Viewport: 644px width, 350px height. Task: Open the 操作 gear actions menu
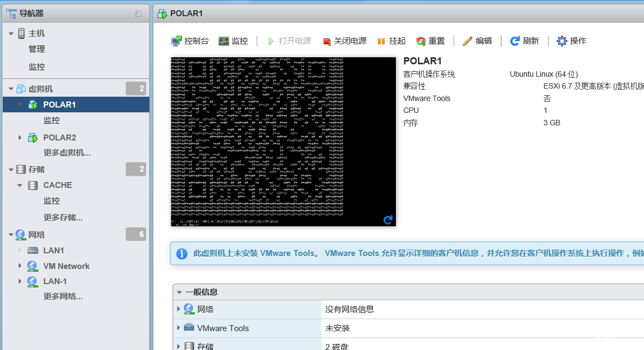tap(562, 41)
